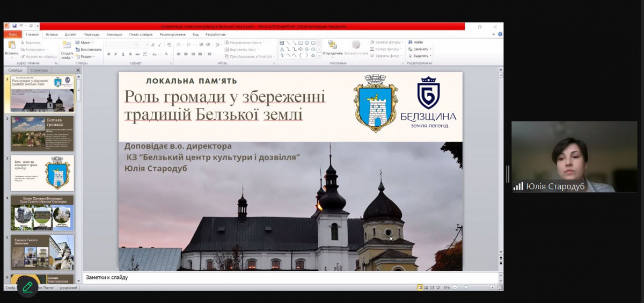Click Юлія Стародуб participant video tile

tap(574, 156)
